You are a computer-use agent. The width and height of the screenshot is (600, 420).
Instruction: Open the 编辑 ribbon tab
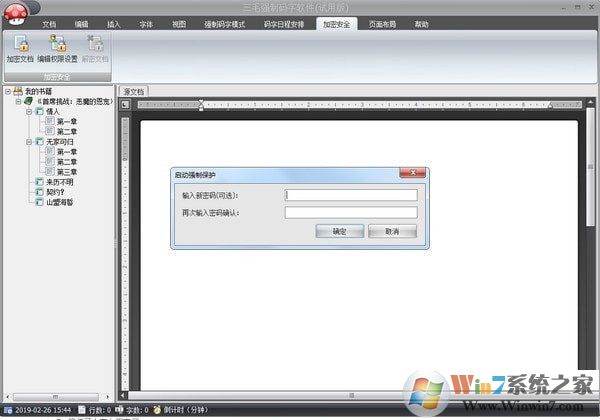82,24
